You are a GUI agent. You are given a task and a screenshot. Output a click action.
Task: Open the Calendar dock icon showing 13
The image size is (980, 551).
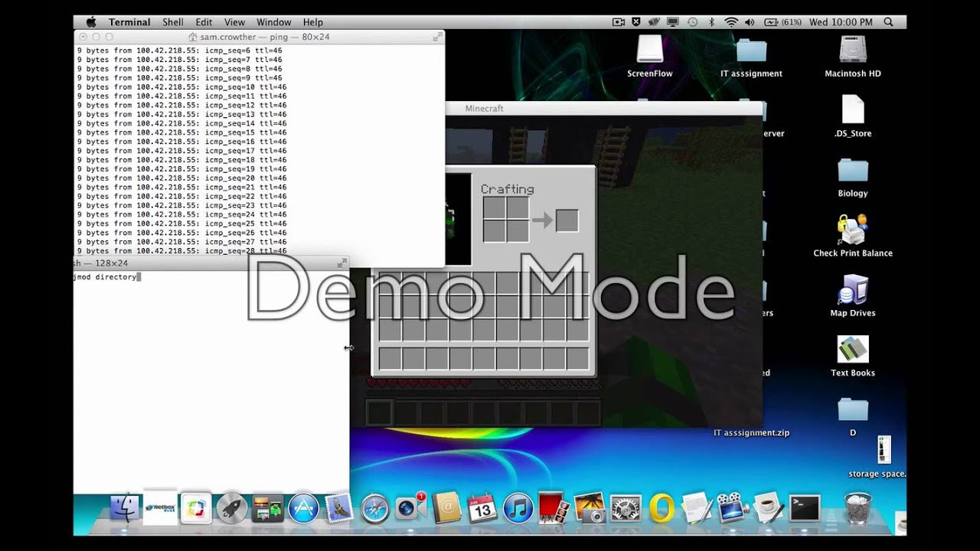482,508
